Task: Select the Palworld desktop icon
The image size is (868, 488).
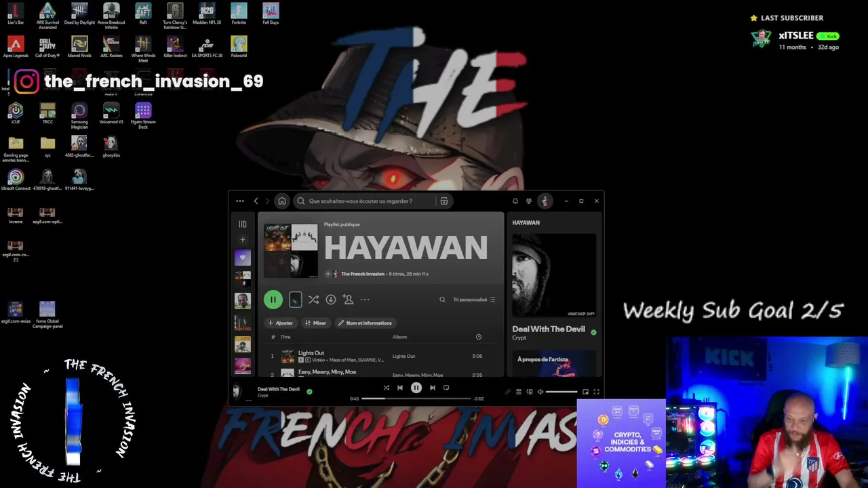Action: click(239, 47)
